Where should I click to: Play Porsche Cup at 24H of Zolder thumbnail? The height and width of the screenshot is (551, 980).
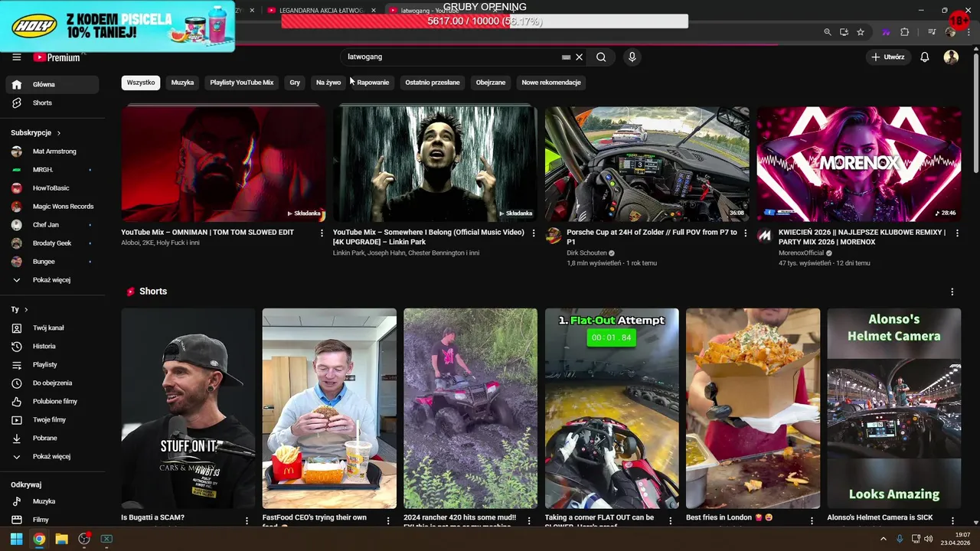coord(647,164)
